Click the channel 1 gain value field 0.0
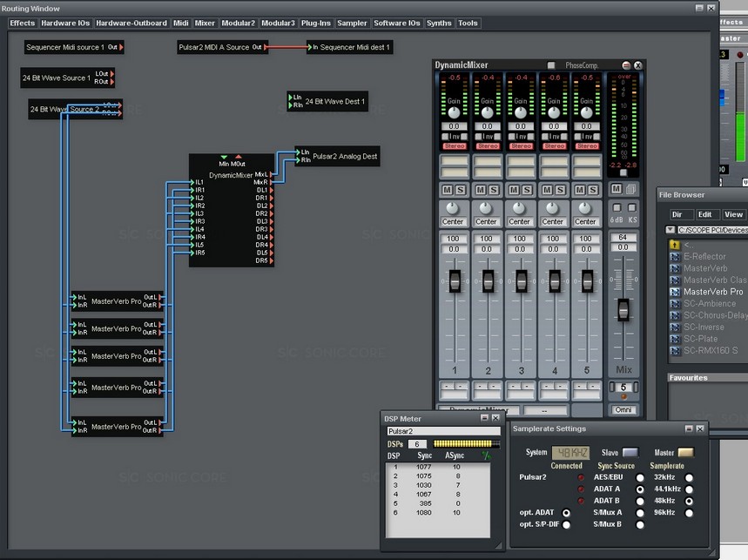This screenshot has height=560, width=748. (x=454, y=126)
